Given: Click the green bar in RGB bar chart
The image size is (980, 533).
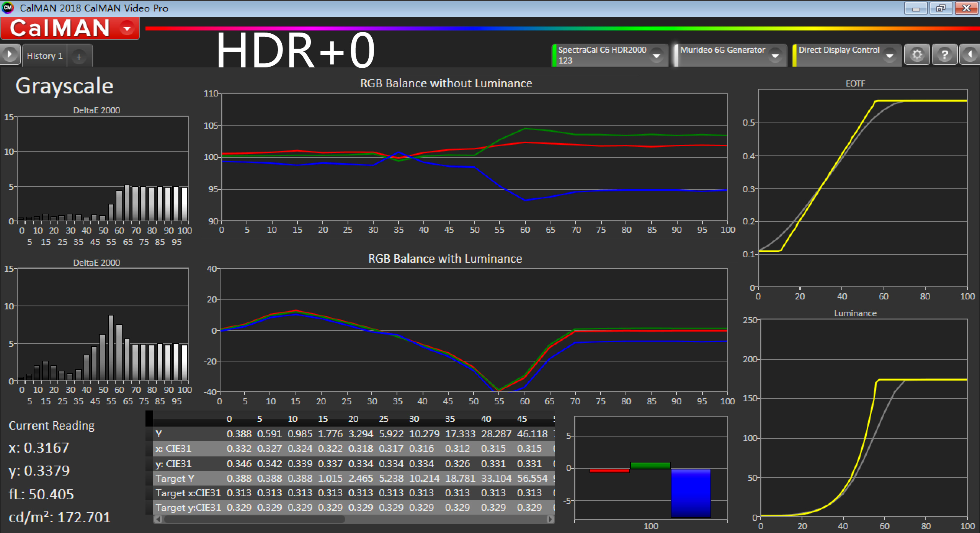Looking at the screenshot, I should 650,465.
